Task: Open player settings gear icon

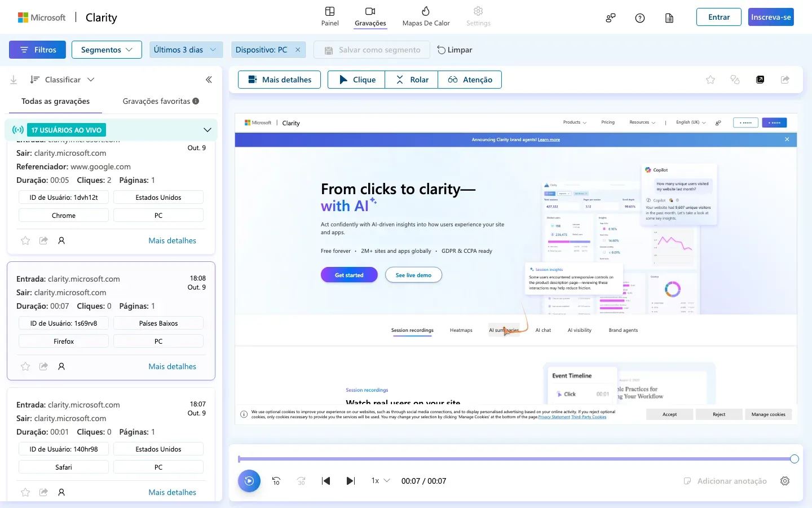Action: point(785,481)
